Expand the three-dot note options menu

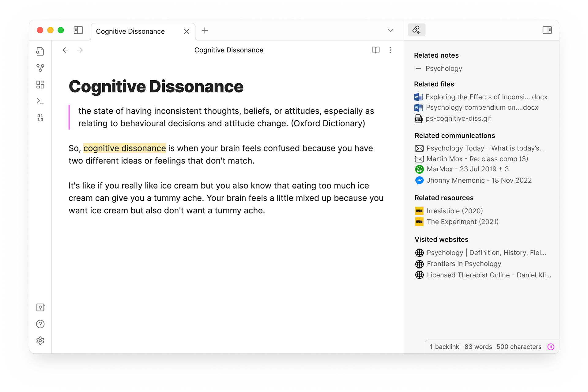pyautogui.click(x=390, y=49)
